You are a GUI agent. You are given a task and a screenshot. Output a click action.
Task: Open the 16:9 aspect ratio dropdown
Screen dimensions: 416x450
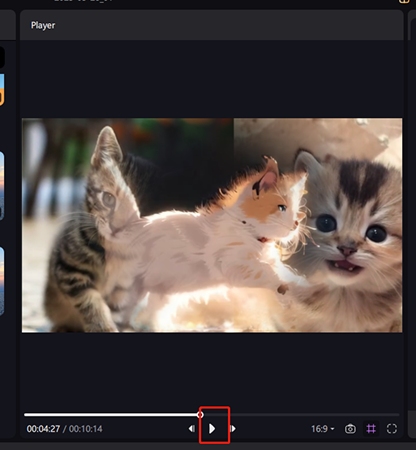pos(323,429)
